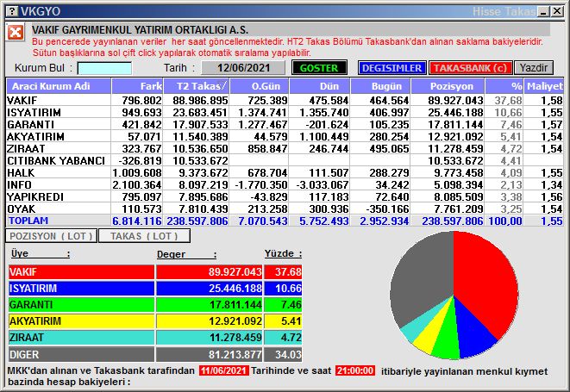This screenshot has height=392, width=570.
Task: Sort by the Maliyet column header
Action: pos(544,86)
